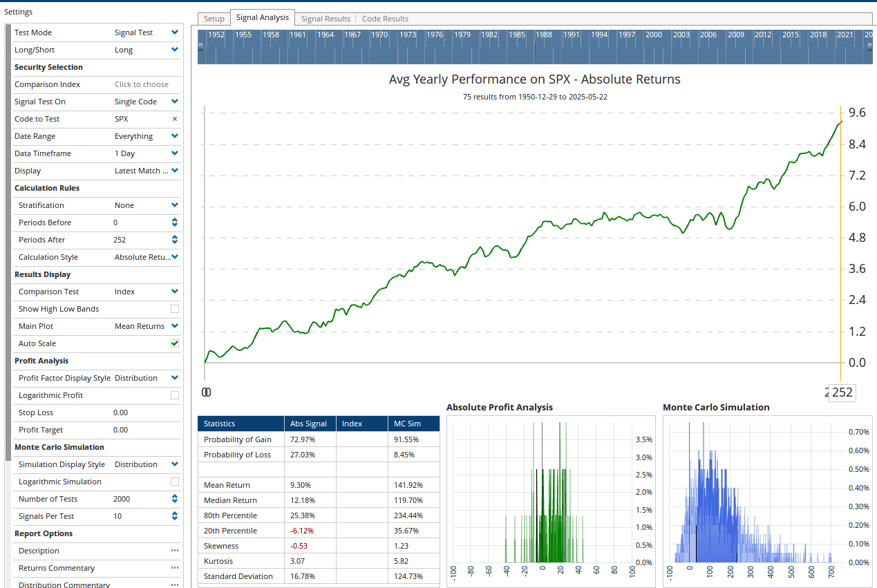Adjust Periods Before stepper arrows

pos(174,222)
